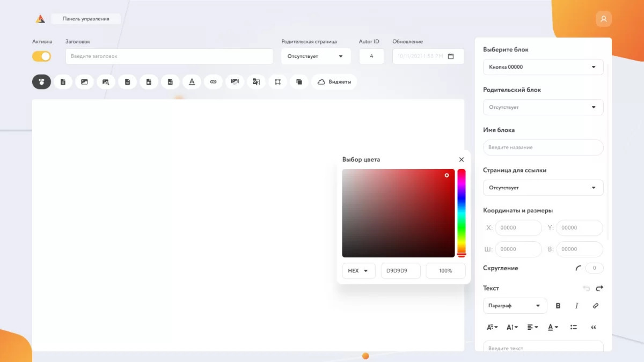Select the frame shape icon in top toolbar
This screenshot has width=644, height=362.
pyautogui.click(x=277, y=82)
